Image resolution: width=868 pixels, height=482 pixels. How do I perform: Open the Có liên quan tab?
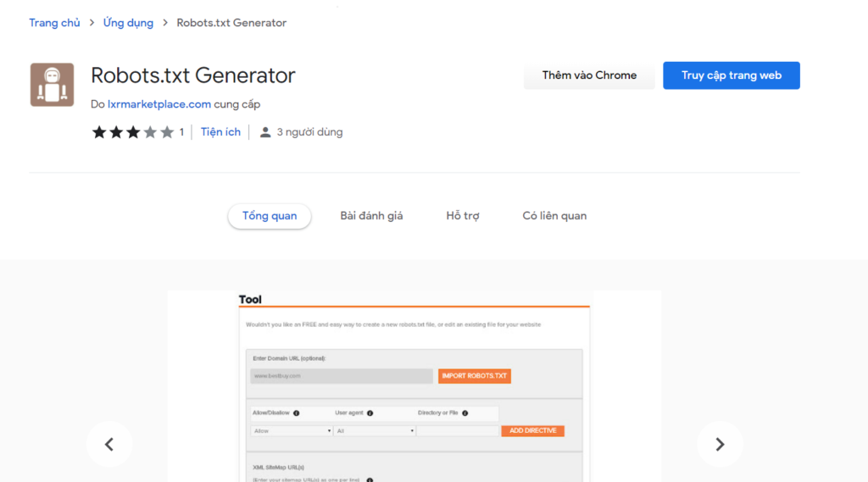(554, 216)
